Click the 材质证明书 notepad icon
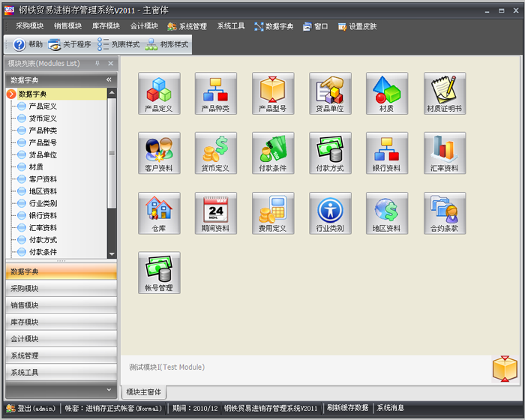 [444, 93]
